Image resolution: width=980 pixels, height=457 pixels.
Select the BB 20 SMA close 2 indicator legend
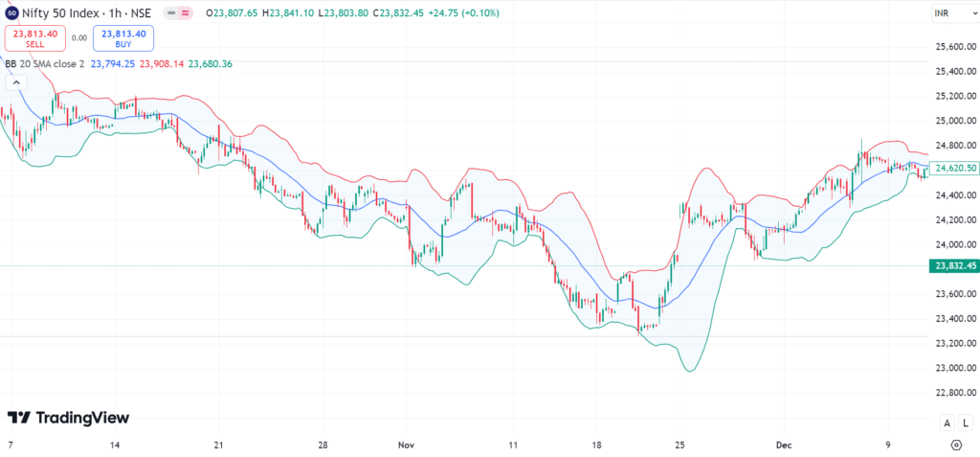(44, 63)
